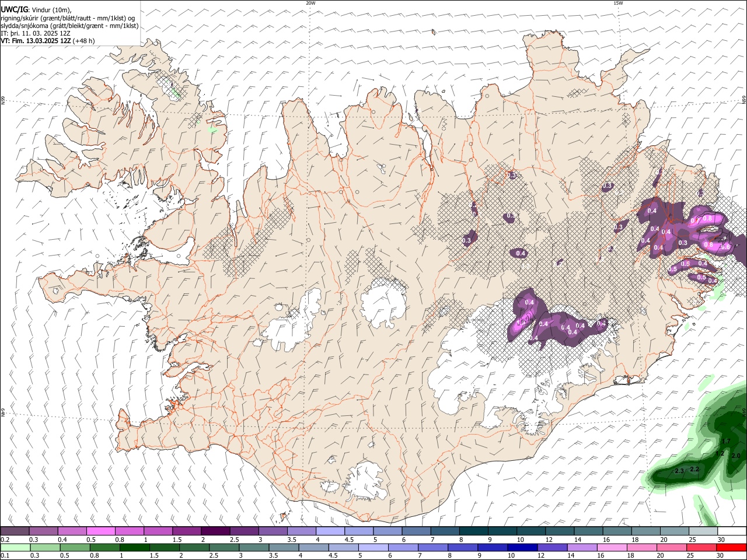Click the '30' label on the rain scale
747x560 pixels.
click(721, 556)
